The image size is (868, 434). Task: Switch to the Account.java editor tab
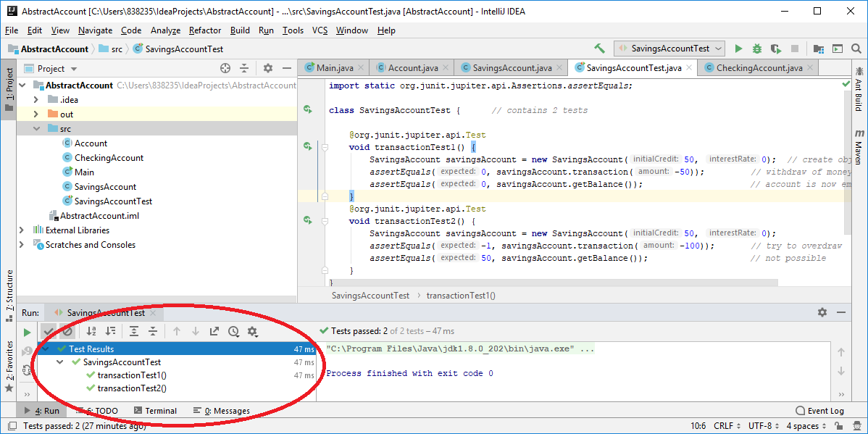(x=413, y=68)
